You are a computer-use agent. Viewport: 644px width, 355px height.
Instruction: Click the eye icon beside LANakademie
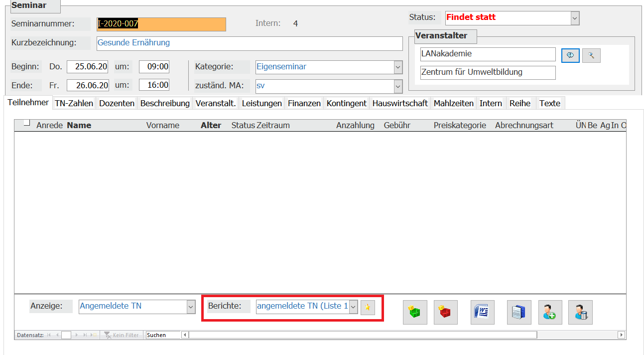[x=570, y=55]
